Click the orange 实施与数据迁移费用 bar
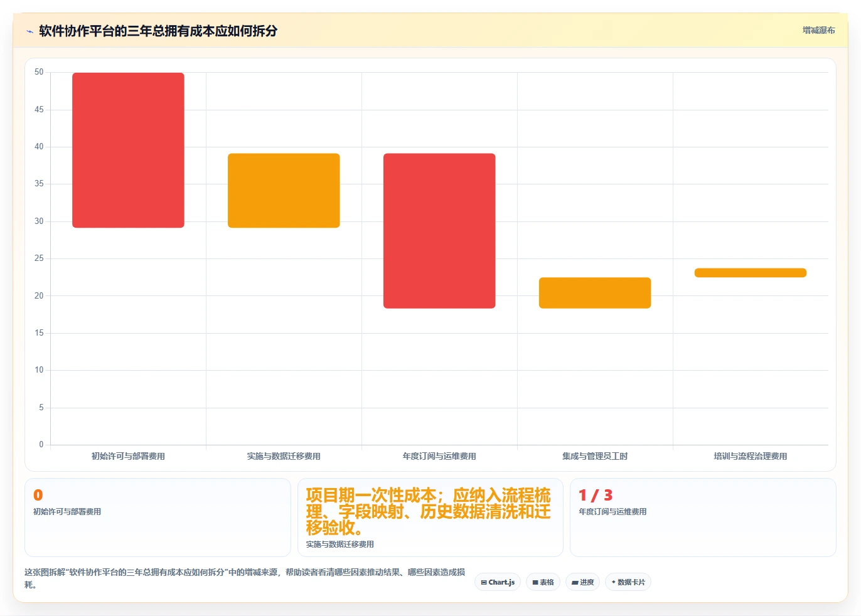The width and height of the screenshot is (861, 616). tap(284, 191)
